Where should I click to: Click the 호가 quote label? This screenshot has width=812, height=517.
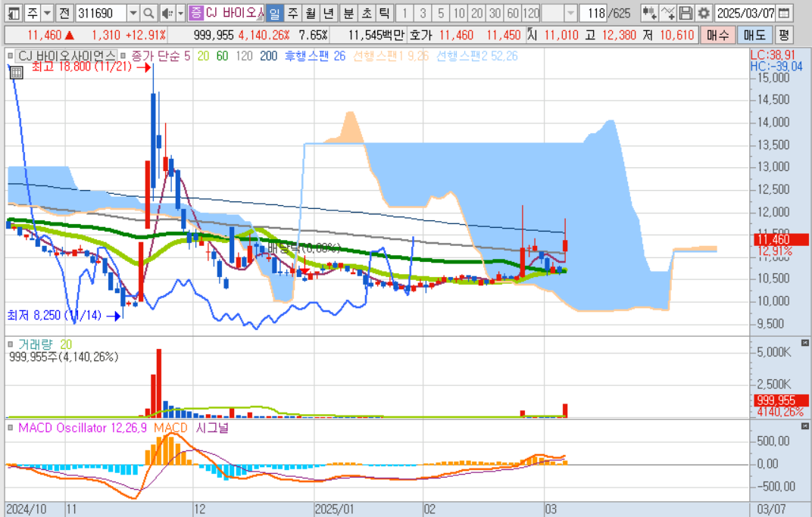pyautogui.click(x=420, y=35)
